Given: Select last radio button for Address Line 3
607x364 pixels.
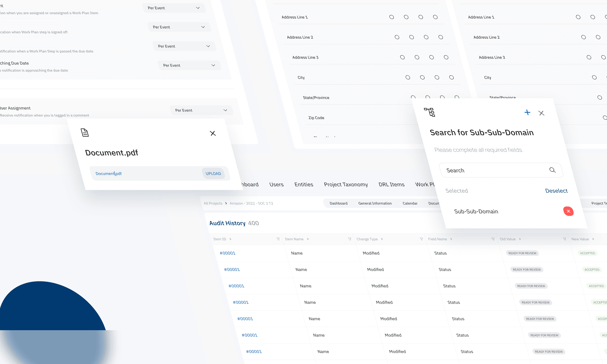Looking at the screenshot, I should (x=446, y=57).
